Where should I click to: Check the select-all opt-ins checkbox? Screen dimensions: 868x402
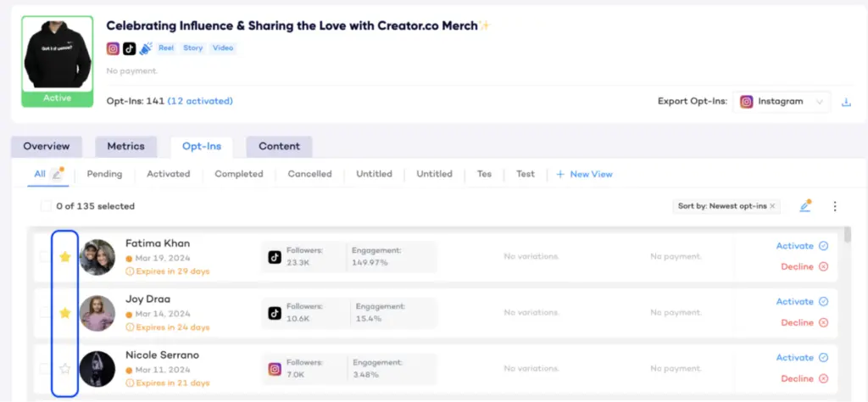46,206
